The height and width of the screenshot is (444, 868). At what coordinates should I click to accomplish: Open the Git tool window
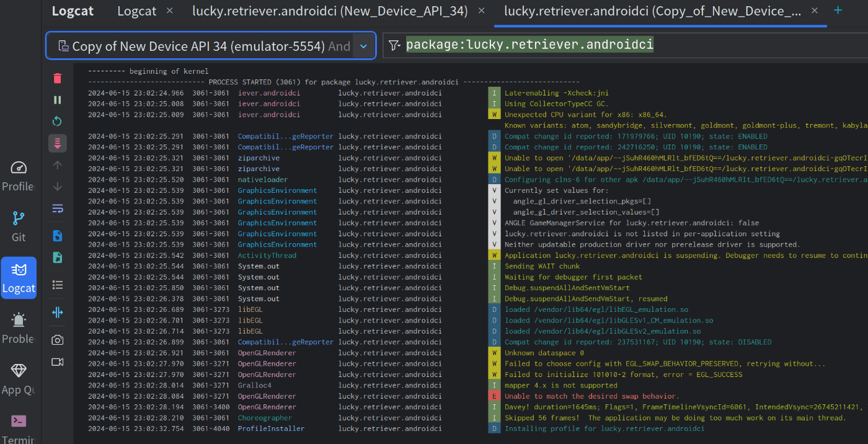coord(18,223)
